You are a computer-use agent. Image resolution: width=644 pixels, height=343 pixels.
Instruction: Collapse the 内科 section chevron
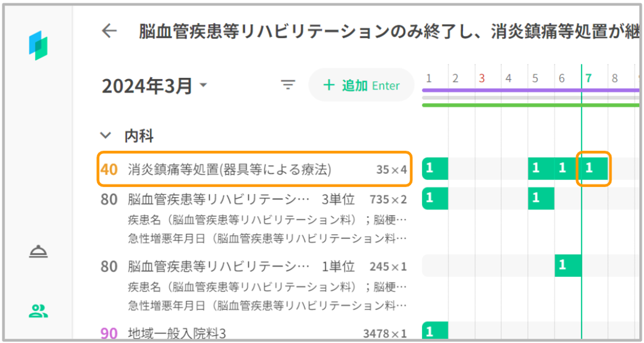coord(106,135)
